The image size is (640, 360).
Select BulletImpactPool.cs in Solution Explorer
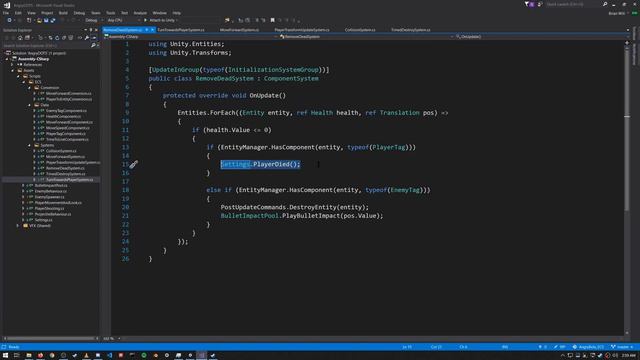[x=51, y=185]
